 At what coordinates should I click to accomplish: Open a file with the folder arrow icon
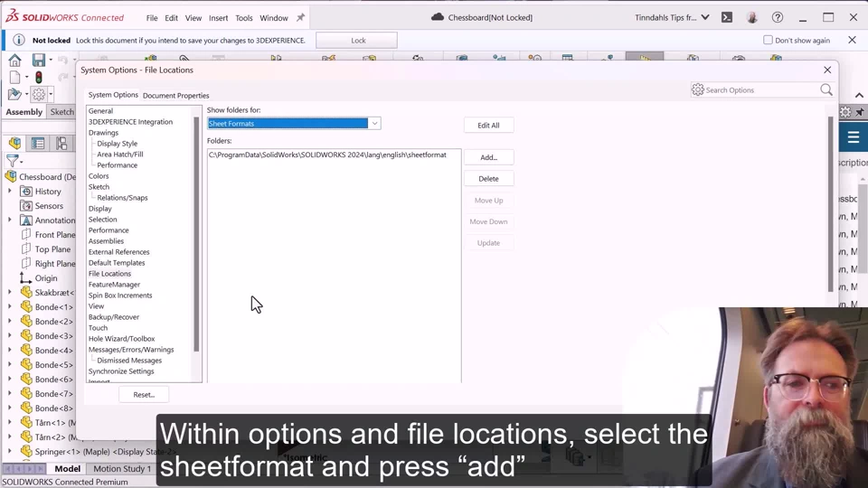pyautogui.click(x=14, y=94)
